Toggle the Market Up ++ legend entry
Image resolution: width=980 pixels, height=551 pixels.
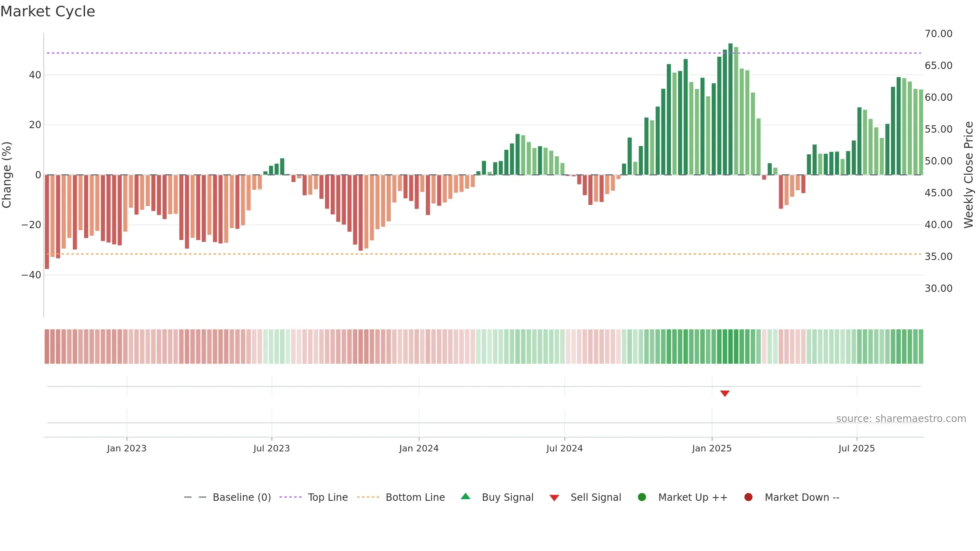pyautogui.click(x=682, y=497)
